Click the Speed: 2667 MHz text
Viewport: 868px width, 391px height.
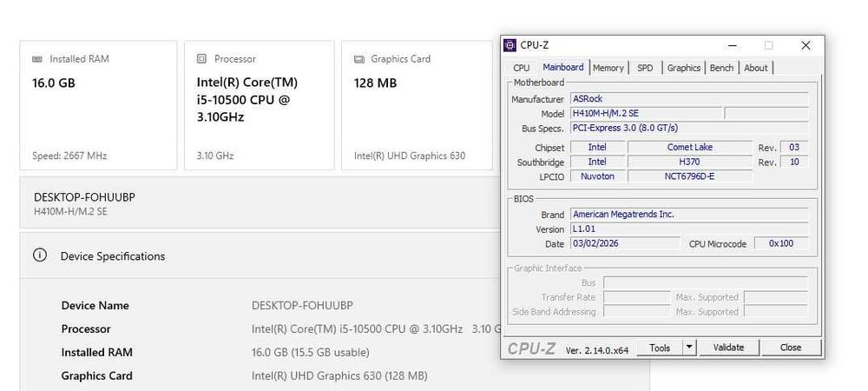[69, 156]
